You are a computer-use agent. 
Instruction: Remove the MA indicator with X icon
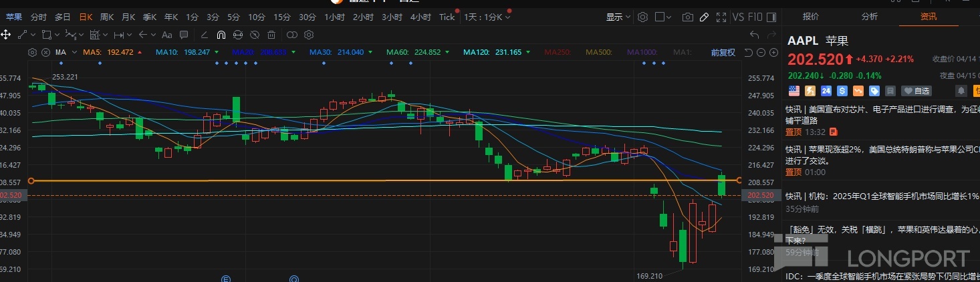(x=45, y=52)
